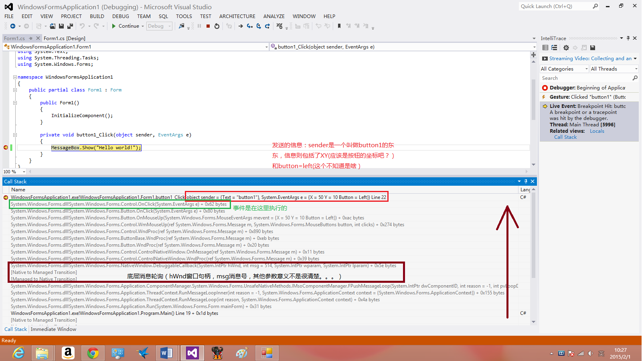Click the Show Next Statement arrow icon
The image size is (644, 361).
pos(241,26)
